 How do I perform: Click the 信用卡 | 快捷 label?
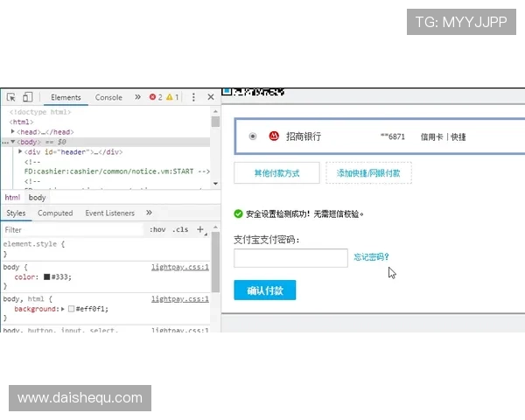[443, 137]
